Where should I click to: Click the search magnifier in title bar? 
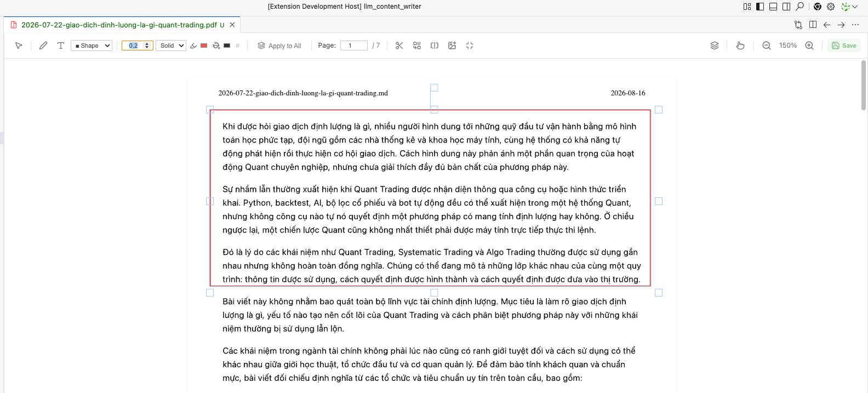click(x=800, y=7)
